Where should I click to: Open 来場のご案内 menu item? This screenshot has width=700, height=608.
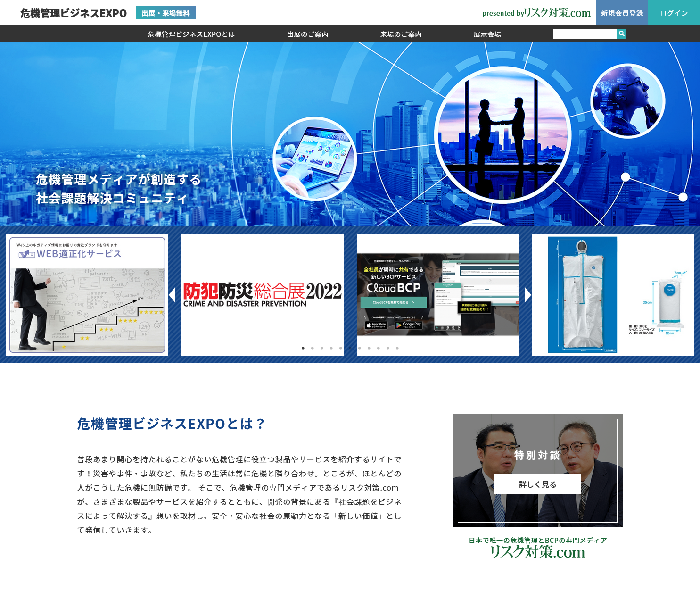point(401,34)
